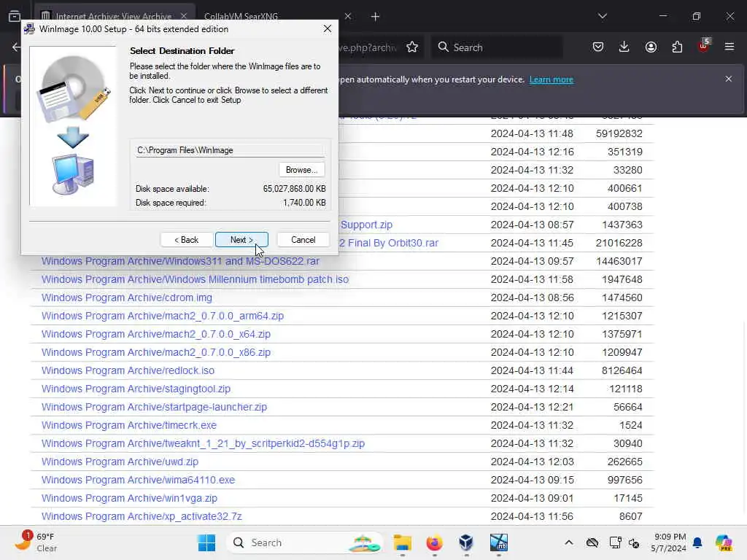Open the Learn more link in notification bar
Viewport: 747px width, 560px height.
pos(551,79)
